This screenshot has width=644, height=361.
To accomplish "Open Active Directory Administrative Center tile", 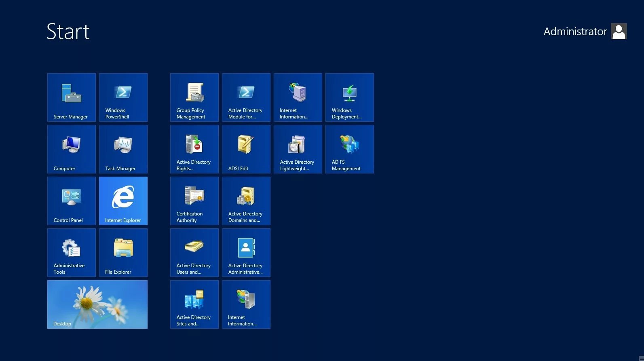I will pos(246,253).
